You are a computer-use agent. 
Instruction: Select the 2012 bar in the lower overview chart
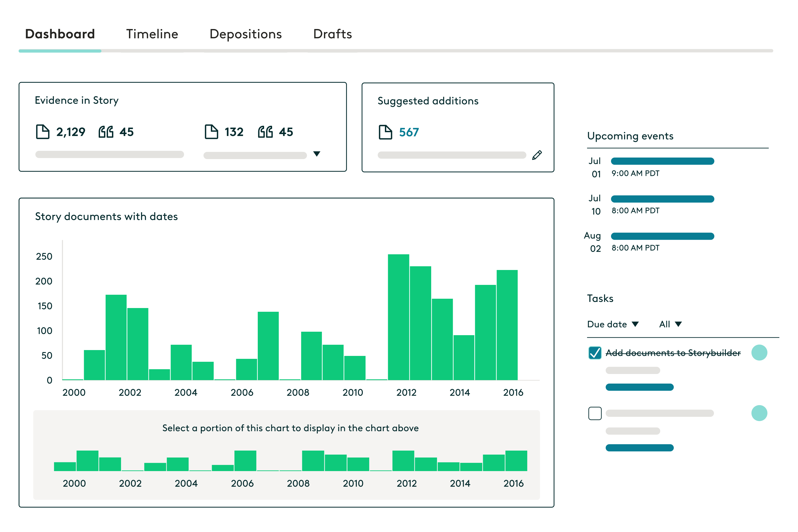point(403,461)
